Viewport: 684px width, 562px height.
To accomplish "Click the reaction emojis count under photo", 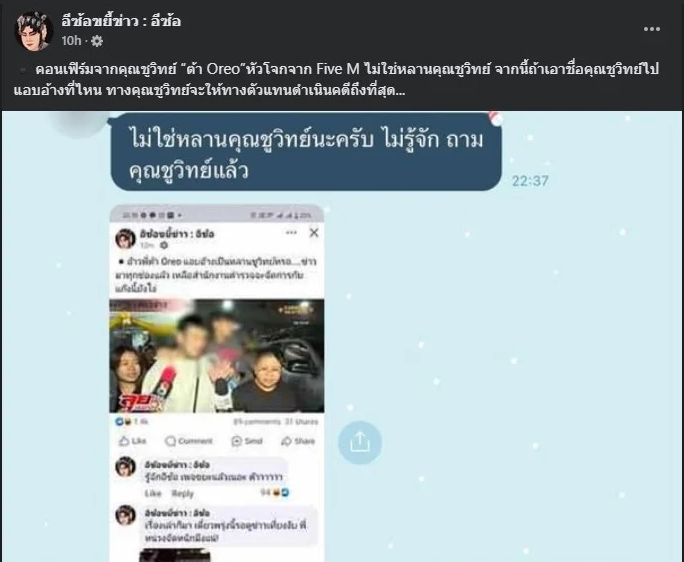I will [131, 422].
